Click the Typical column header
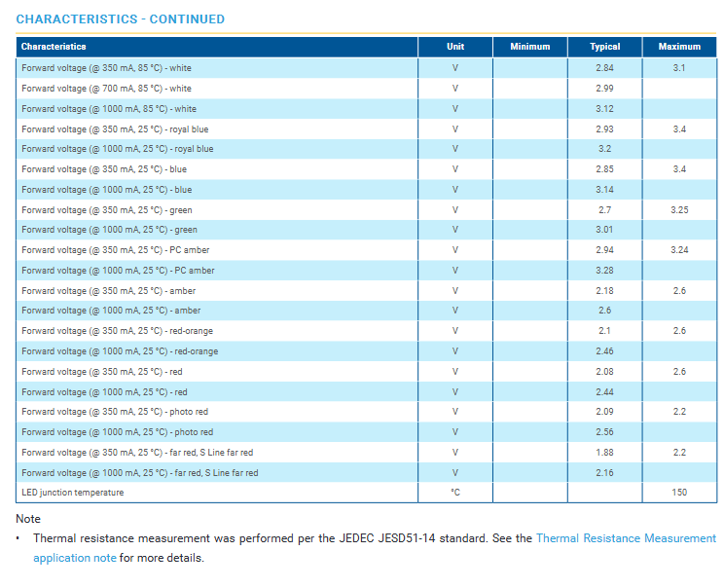724x588 pixels. (x=605, y=47)
